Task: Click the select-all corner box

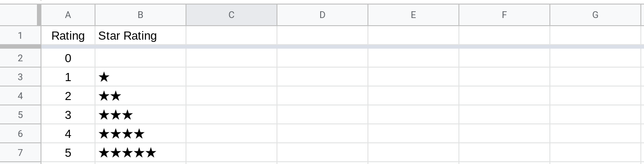Action: coord(20,15)
